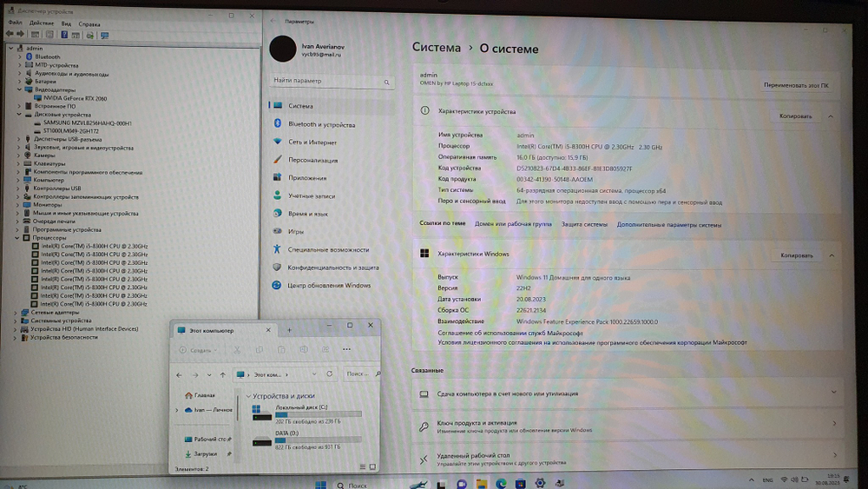The width and height of the screenshot is (868, 489).
Task: Open Local Disk (C:) drive
Action: tap(306, 414)
